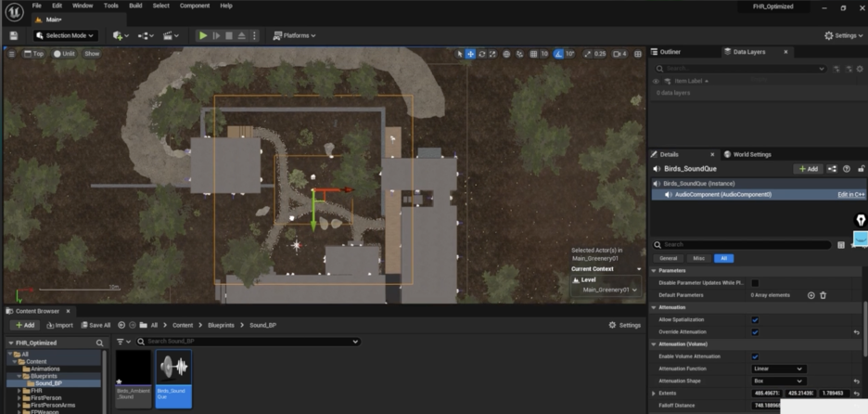Open the Unlit view mode dropdown
This screenshot has height=414, width=868.
coord(64,54)
